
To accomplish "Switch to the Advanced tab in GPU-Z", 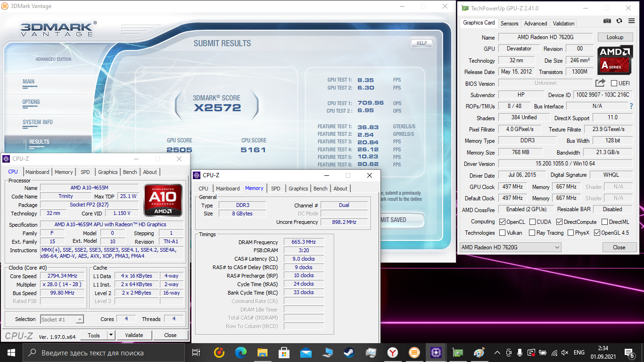I will (x=536, y=23).
